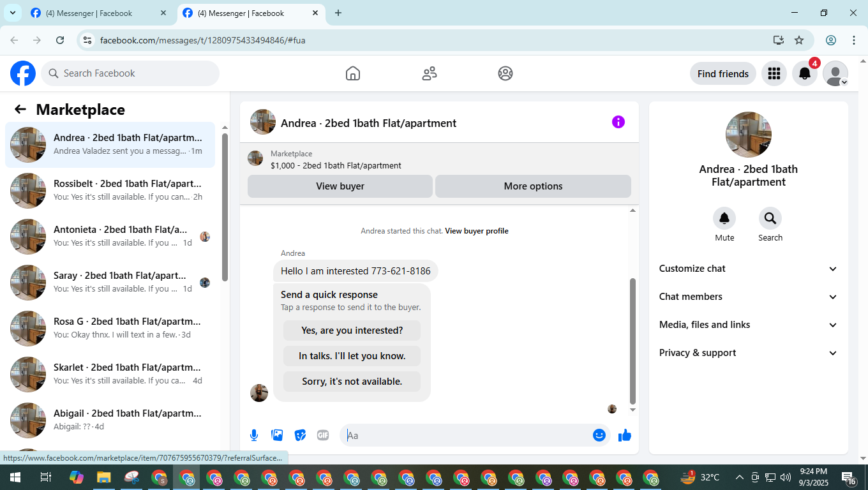Viewport: 868px width, 490px height.
Task: Open Abigail's conversation in the chat list
Action: pyautogui.click(x=110, y=420)
